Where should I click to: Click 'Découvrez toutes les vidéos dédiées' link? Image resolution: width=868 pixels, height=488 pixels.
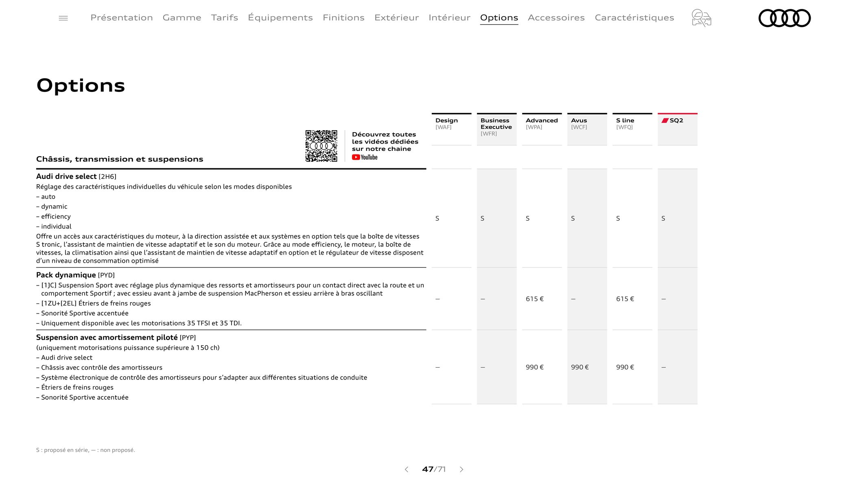coord(385,142)
